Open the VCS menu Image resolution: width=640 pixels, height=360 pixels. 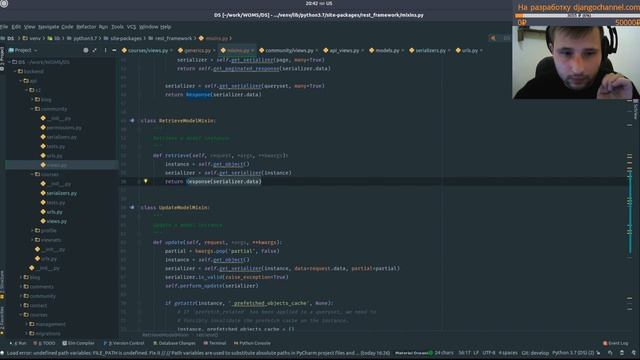131,27
